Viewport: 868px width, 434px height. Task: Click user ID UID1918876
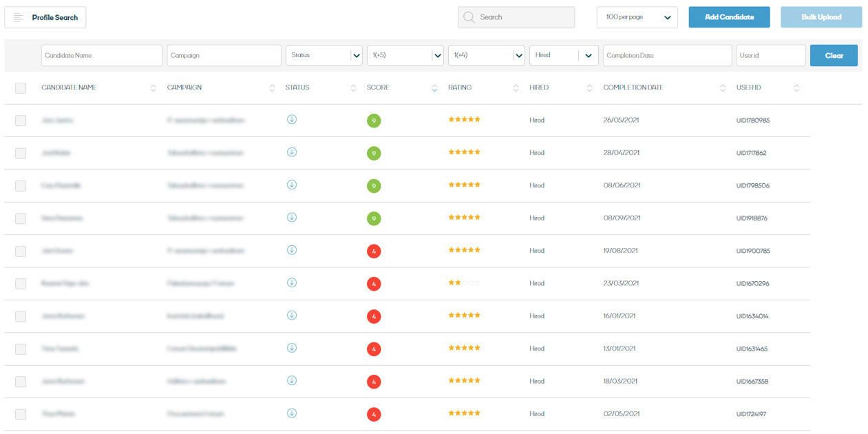click(x=752, y=218)
